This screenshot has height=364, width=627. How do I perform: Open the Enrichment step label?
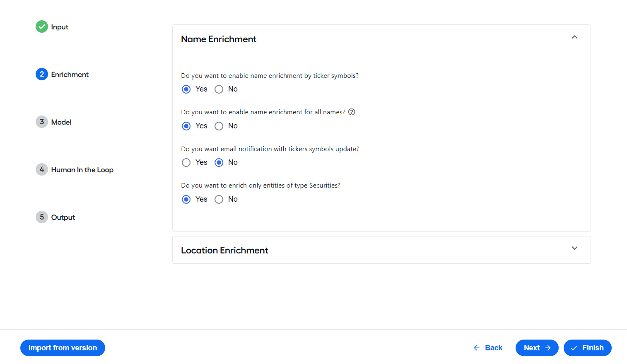pos(70,75)
